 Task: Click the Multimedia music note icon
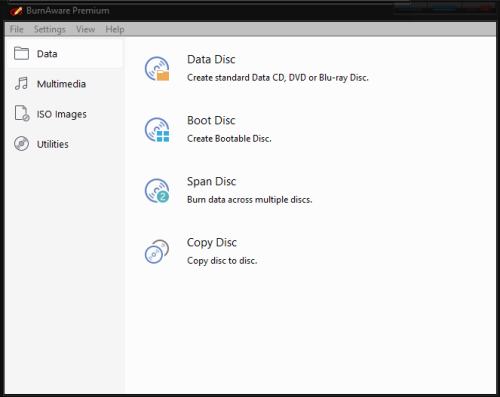point(21,83)
